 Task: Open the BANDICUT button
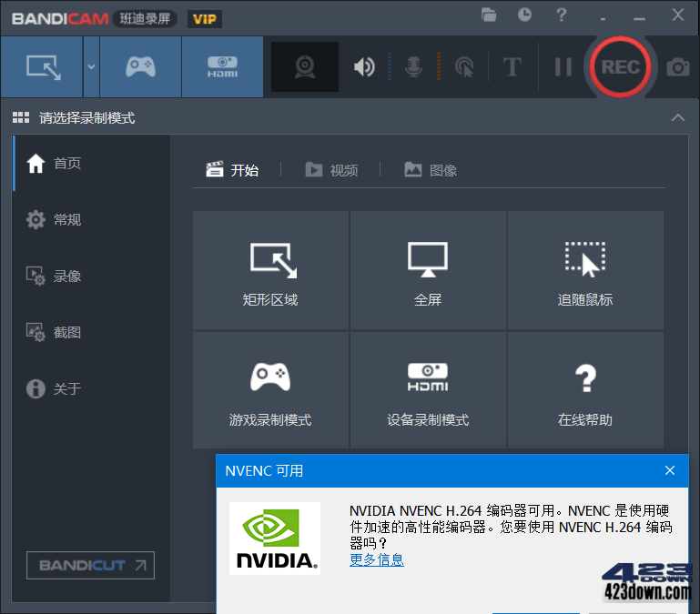click(x=91, y=566)
